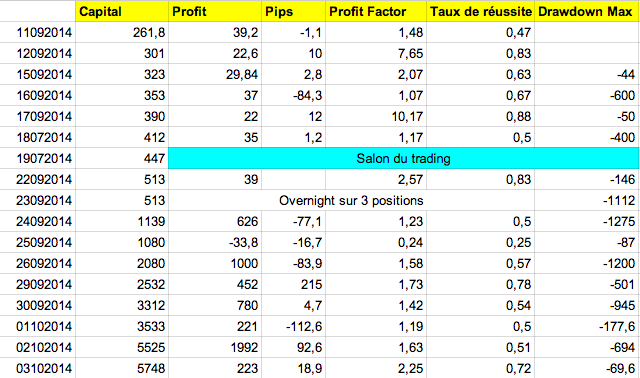Select success rate cell 0,88
This screenshot has width=640, height=378.
tap(480, 116)
